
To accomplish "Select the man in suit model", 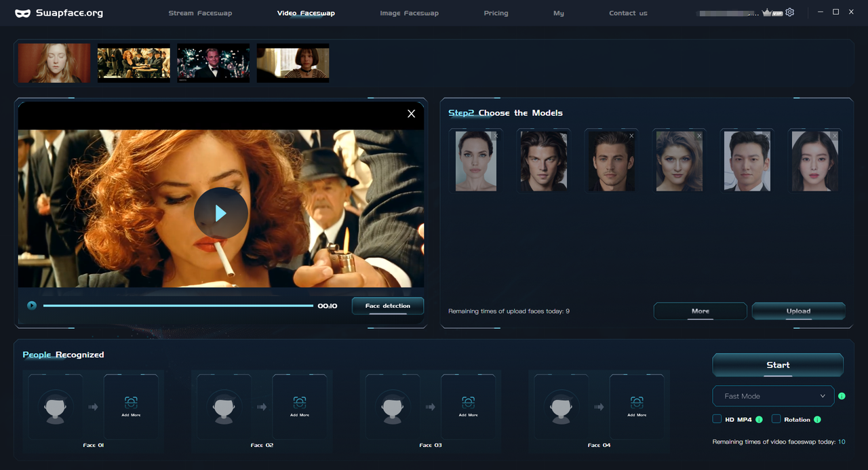I will click(747, 161).
